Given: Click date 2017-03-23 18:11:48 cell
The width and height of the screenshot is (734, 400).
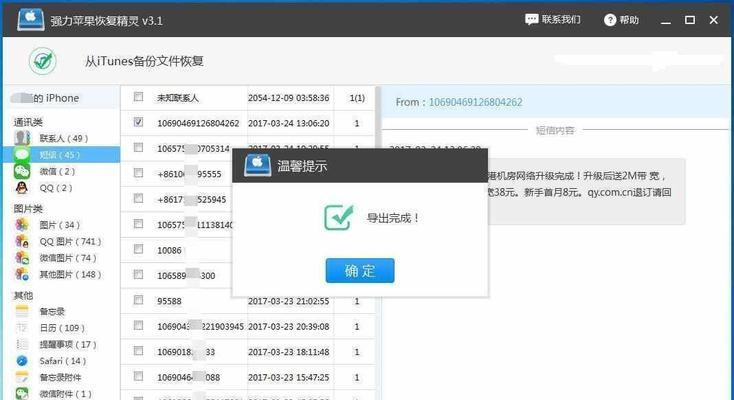Looking at the screenshot, I should point(288,352).
